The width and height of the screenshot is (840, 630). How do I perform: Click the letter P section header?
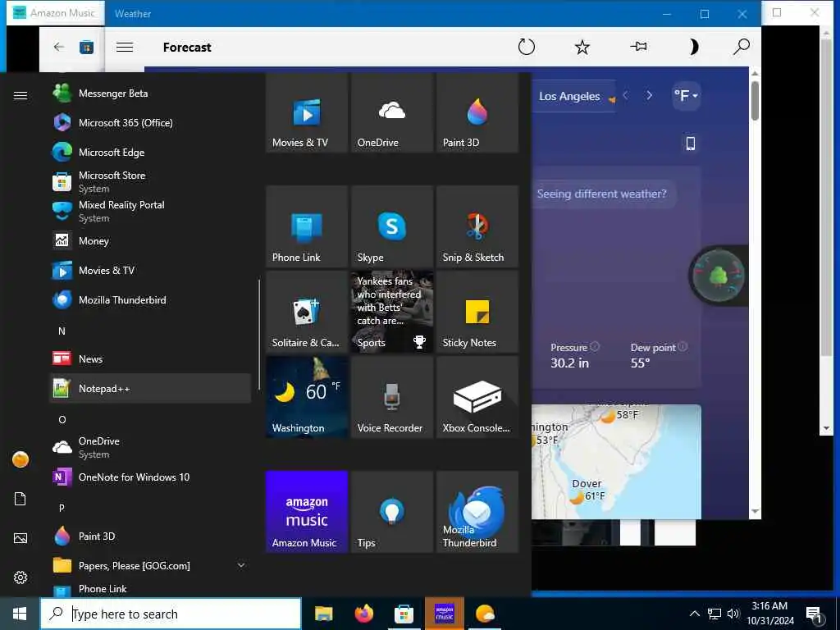pos(62,508)
